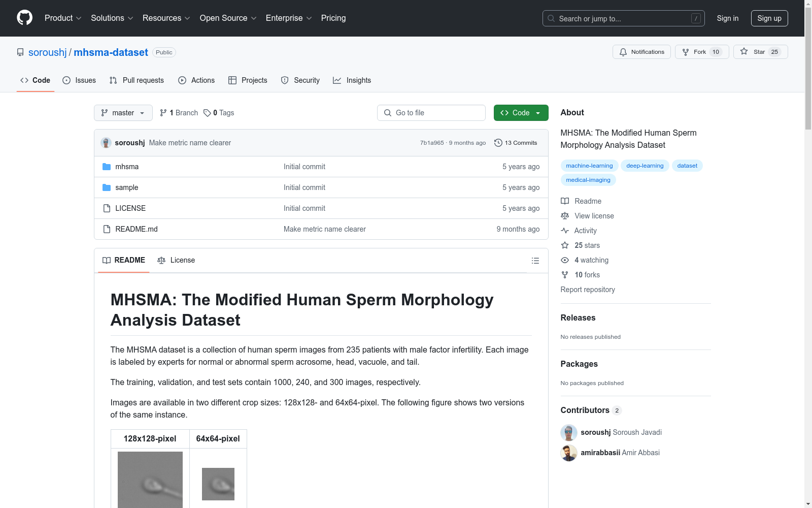This screenshot has height=508, width=812.
Task: Open the Pull requests tab
Action: tap(137, 80)
